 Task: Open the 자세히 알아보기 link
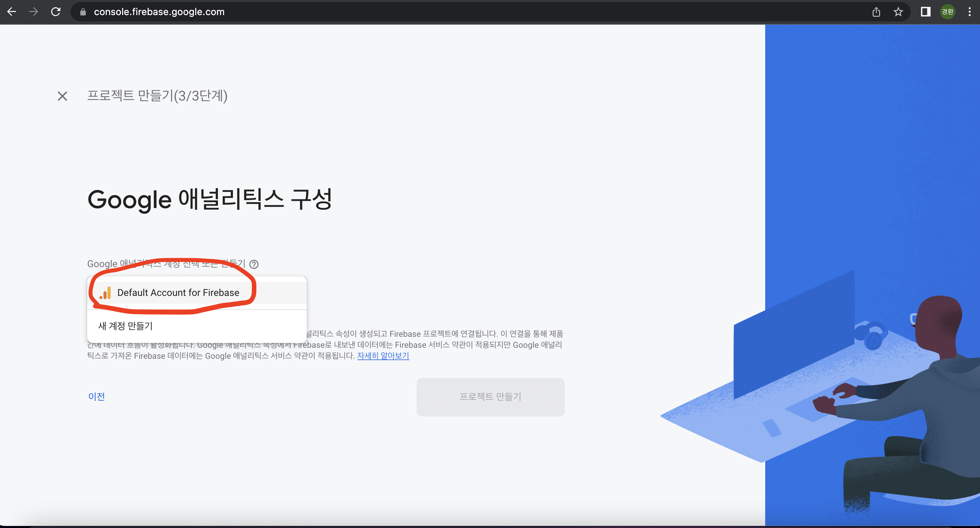click(x=383, y=356)
